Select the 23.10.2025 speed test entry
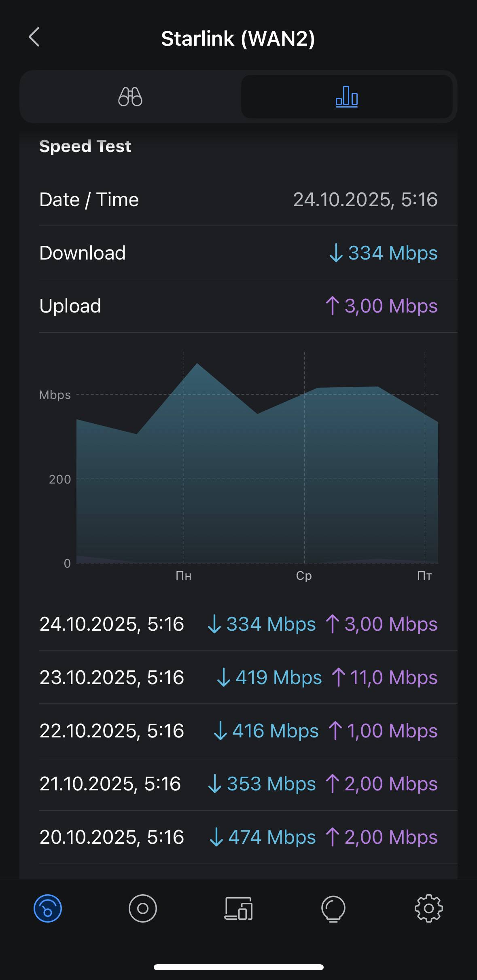Image resolution: width=477 pixels, height=980 pixels. pyautogui.click(x=238, y=677)
